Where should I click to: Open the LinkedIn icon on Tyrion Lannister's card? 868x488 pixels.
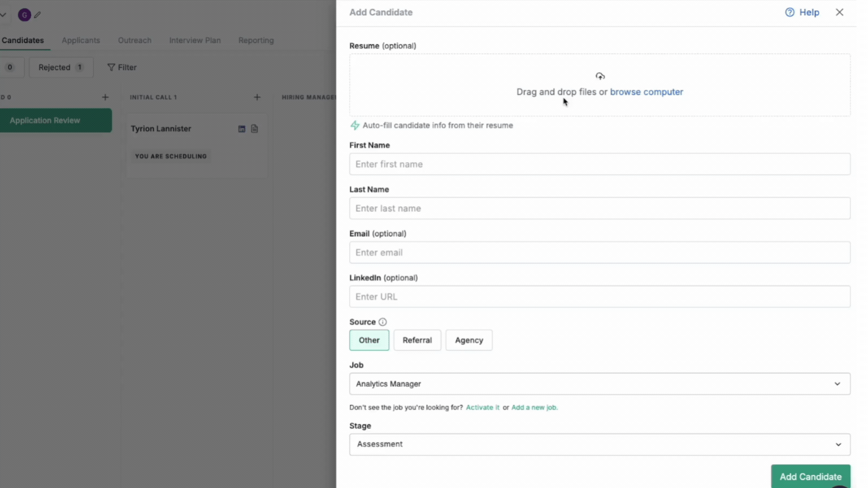241,129
